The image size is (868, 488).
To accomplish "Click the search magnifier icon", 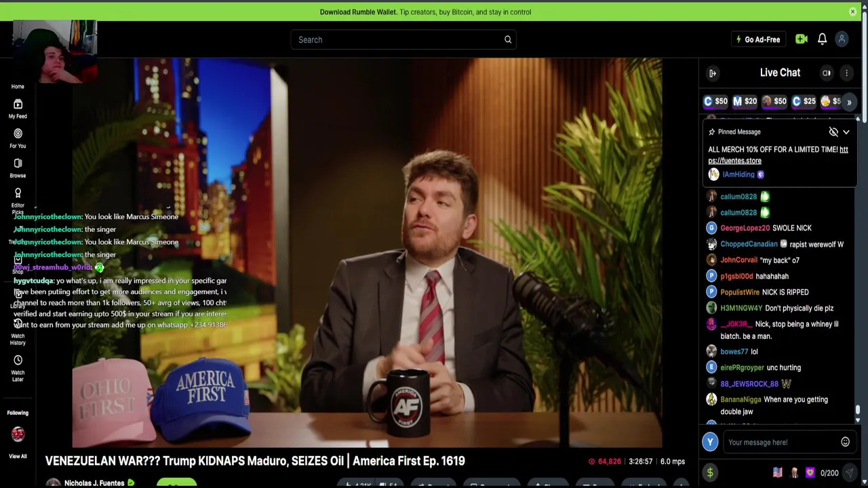I will 508,39.
